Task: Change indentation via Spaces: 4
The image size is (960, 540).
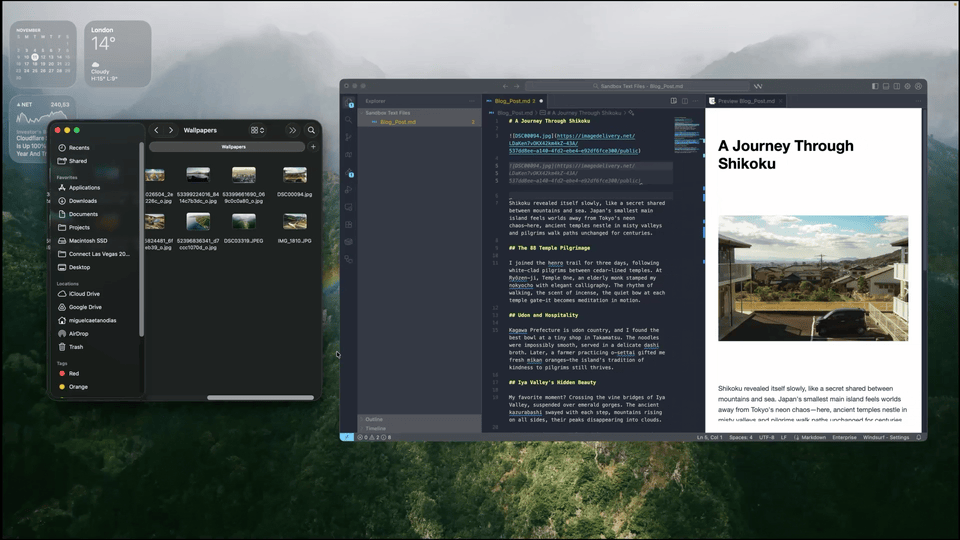Action: (741, 437)
